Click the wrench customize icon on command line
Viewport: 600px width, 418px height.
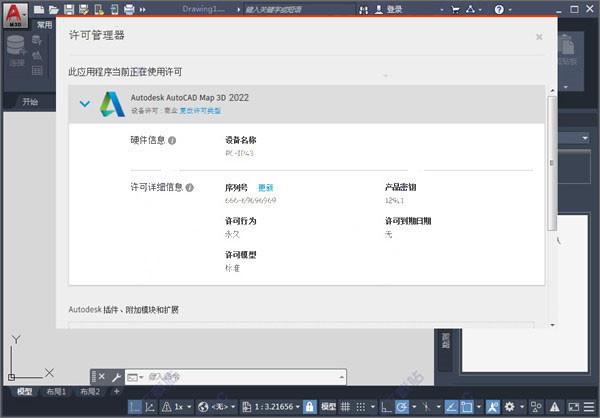pos(116,377)
